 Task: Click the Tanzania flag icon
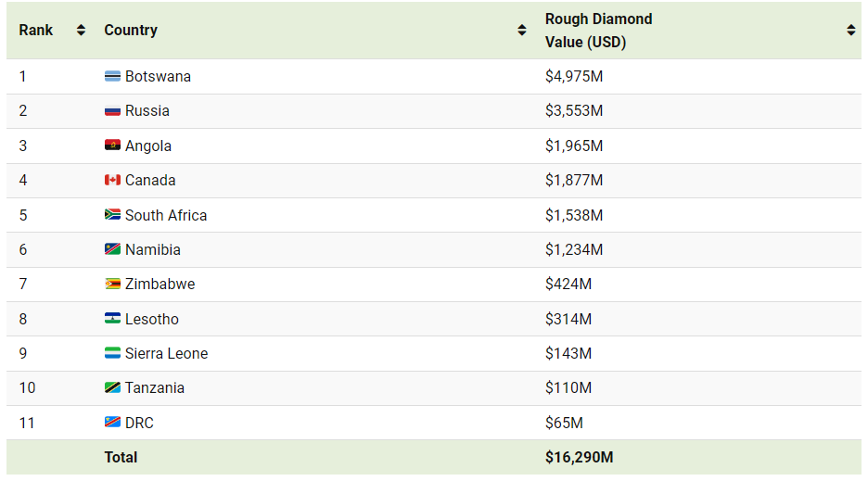(x=112, y=388)
